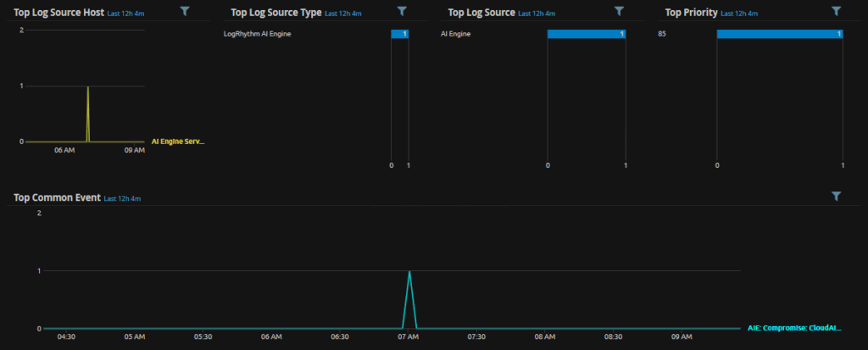Screen dimensions: 868x350
Task: Open Top Common Event time range selector
Action: tap(122, 198)
